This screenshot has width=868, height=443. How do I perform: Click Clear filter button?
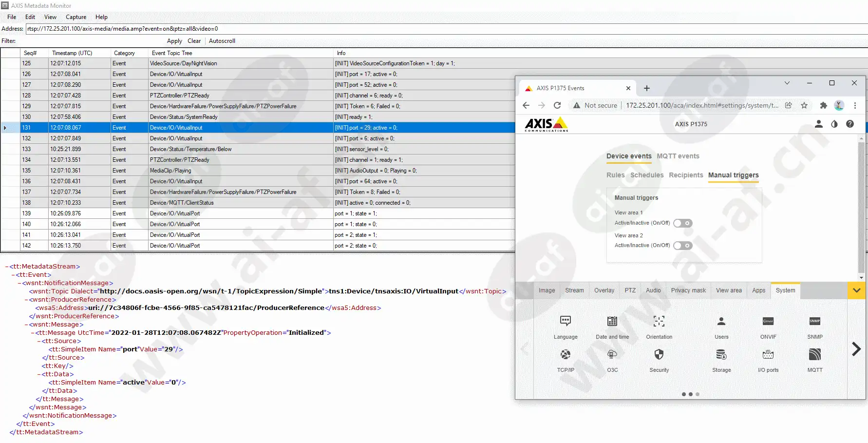click(194, 41)
